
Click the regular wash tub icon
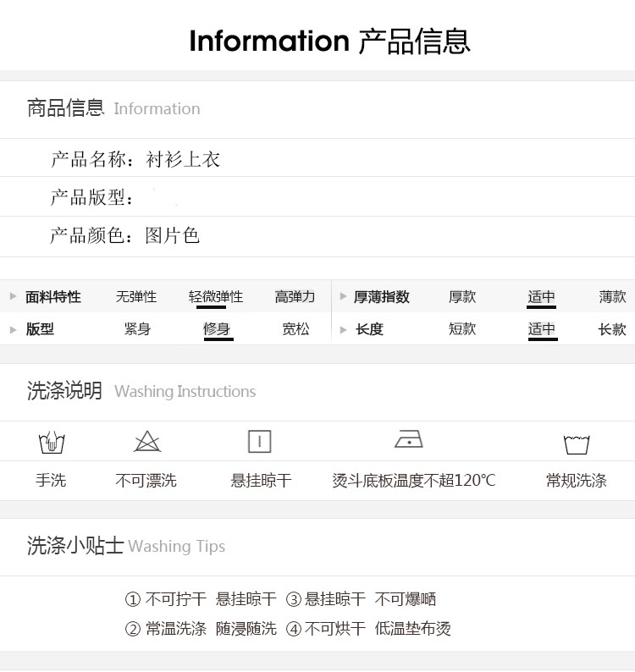click(x=577, y=445)
